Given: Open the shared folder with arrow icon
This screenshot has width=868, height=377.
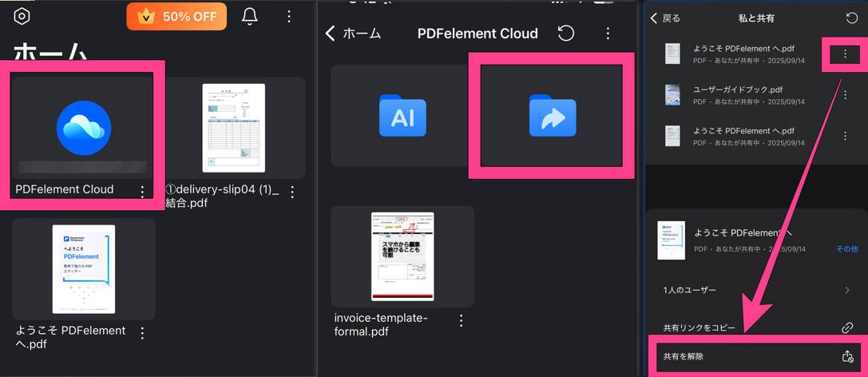Looking at the screenshot, I should (552, 117).
